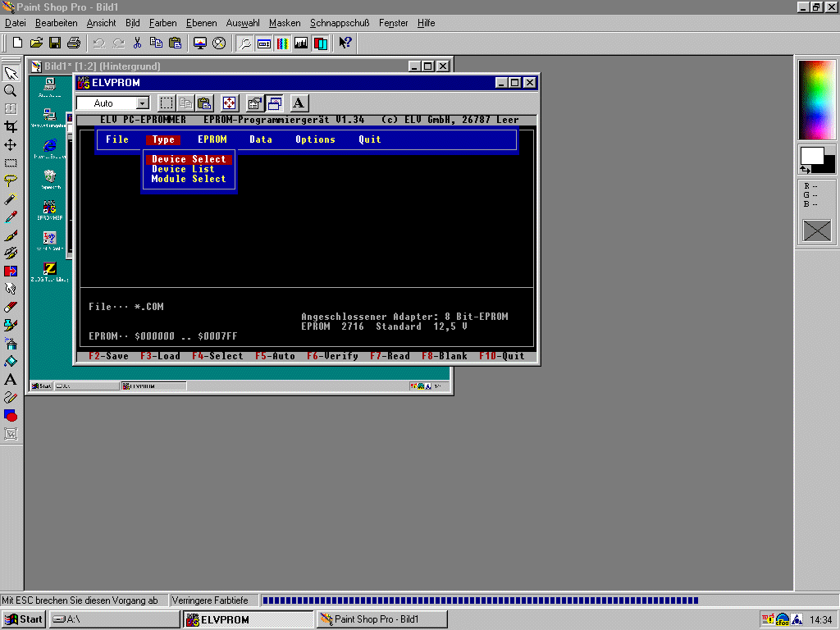Toggle the tool options palette button
The height and width of the screenshot is (630, 840).
click(263, 43)
